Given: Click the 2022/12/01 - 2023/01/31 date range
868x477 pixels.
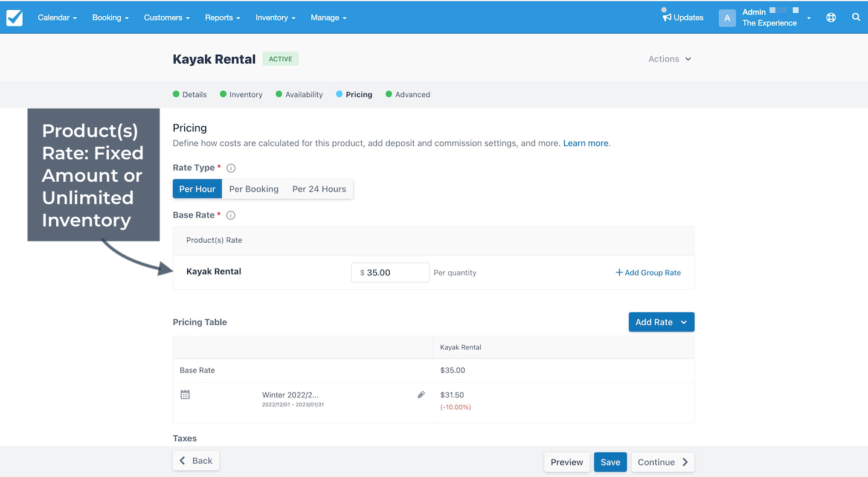Looking at the screenshot, I should [x=293, y=405].
